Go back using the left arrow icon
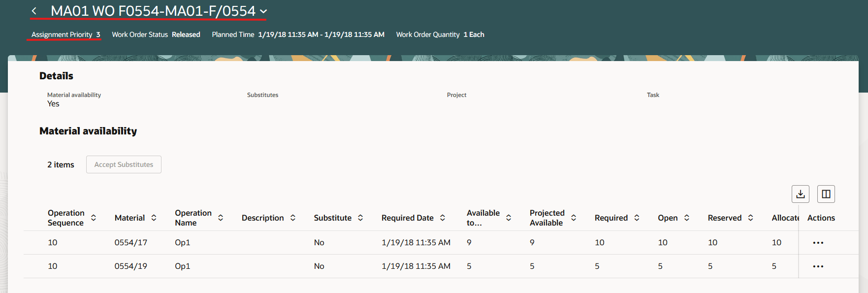This screenshot has width=868, height=293. [34, 11]
